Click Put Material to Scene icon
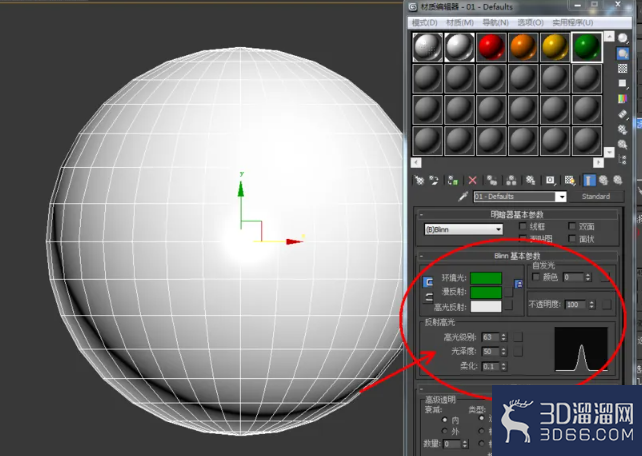Viewport: 642px width, 456px height. (434, 180)
